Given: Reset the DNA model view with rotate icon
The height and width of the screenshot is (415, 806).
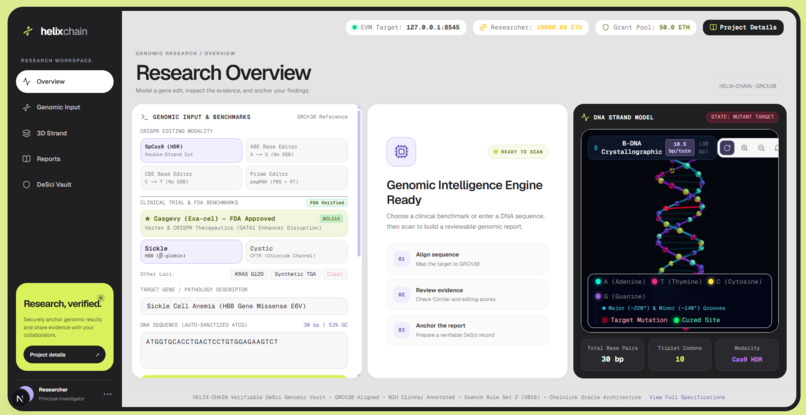Looking at the screenshot, I should [727, 148].
